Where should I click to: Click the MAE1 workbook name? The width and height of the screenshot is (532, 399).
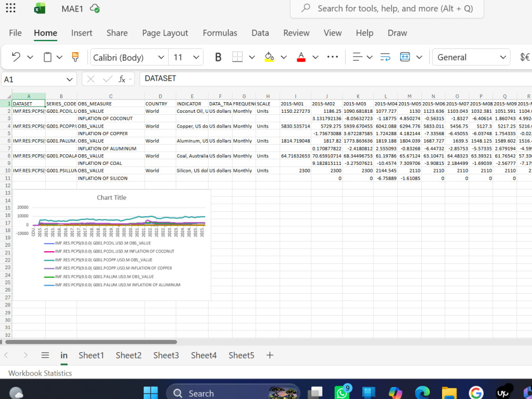point(72,9)
